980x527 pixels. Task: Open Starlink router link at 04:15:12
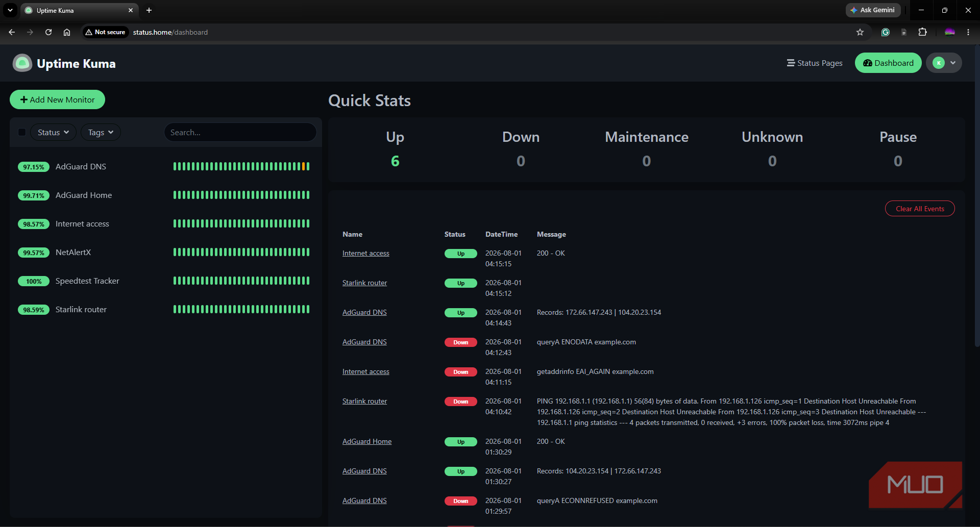click(x=364, y=283)
